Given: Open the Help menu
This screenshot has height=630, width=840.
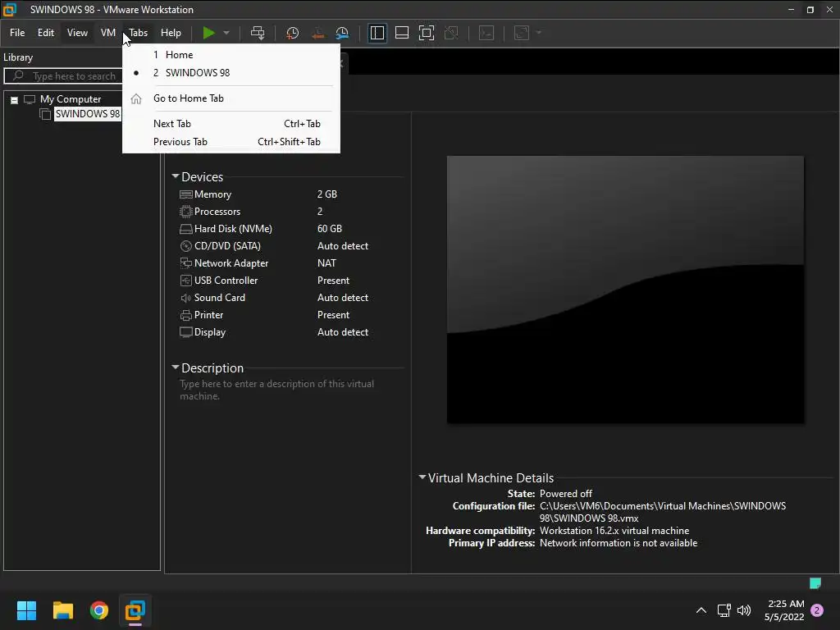Looking at the screenshot, I should click(171, 33).
